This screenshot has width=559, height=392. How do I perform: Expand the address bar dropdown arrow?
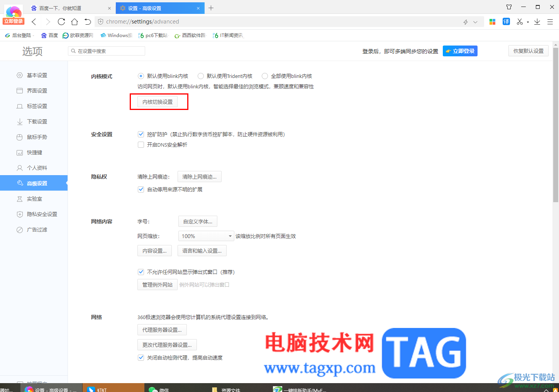[x=475, y=22]
